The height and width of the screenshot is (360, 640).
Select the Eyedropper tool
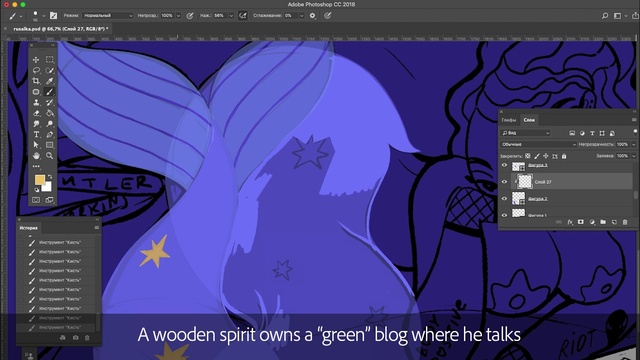(49, 81)
